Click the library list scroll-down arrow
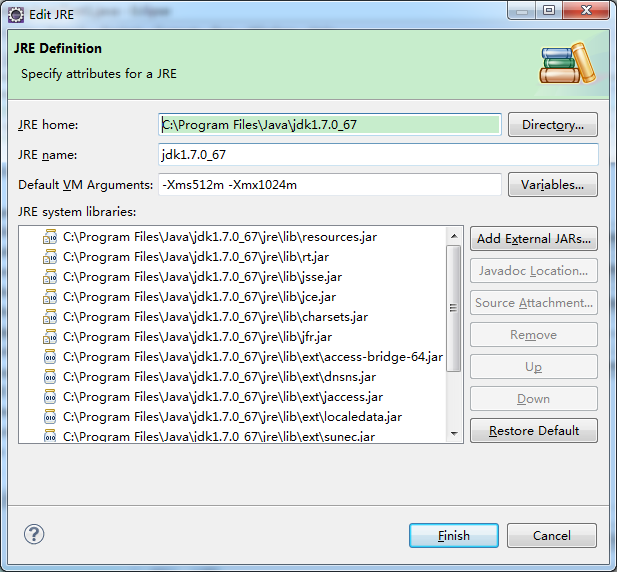Viewport: 617px width, 572px height. tap(454, 434)
